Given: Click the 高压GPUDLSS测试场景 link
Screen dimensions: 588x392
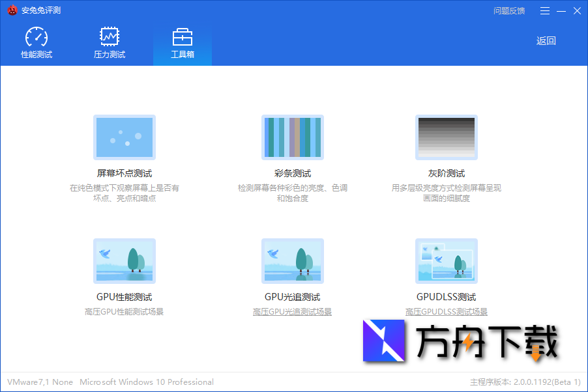Looking at the screenshot, I should [x=446, y=311].
